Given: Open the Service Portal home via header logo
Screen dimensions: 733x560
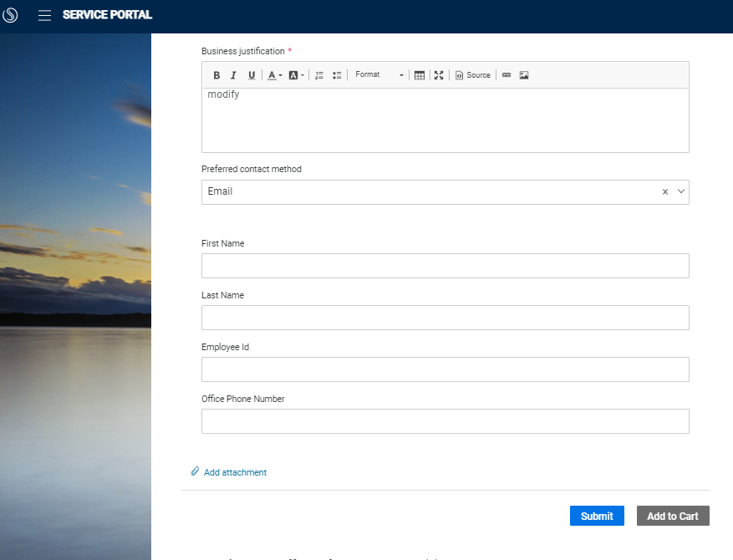Looking at the screenshot, I should point(11,14).
